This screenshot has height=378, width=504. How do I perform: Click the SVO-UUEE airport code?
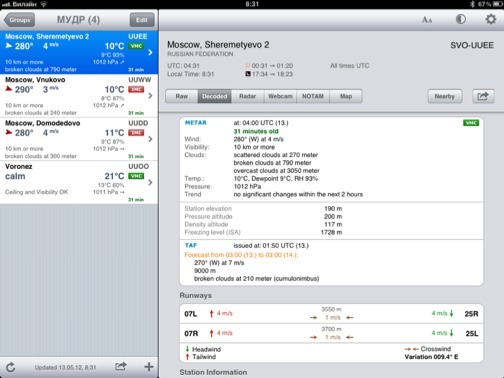(x=472, y=45)
